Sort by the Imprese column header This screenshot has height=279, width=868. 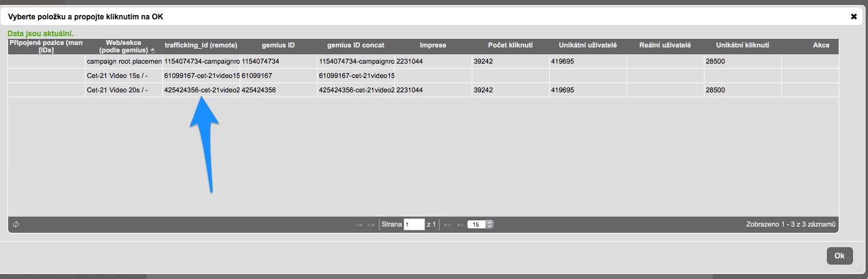[x=433, y=46]
